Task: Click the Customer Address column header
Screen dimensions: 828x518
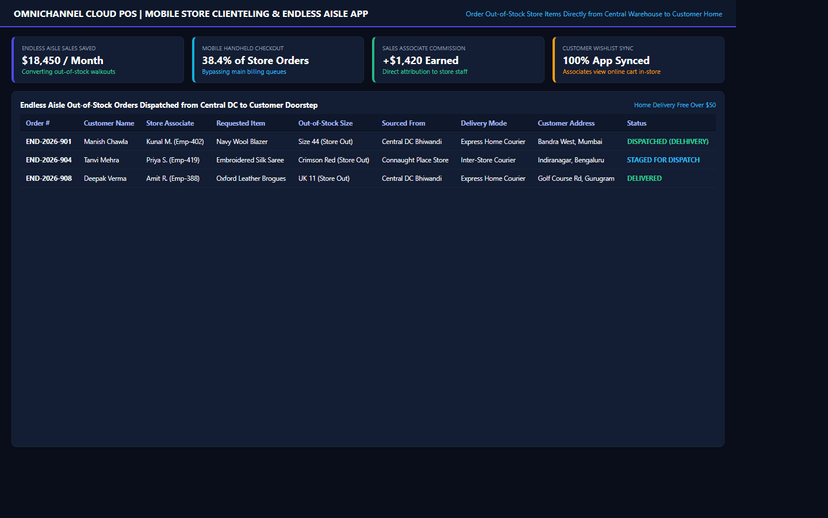Action: [x=566, y=123]
